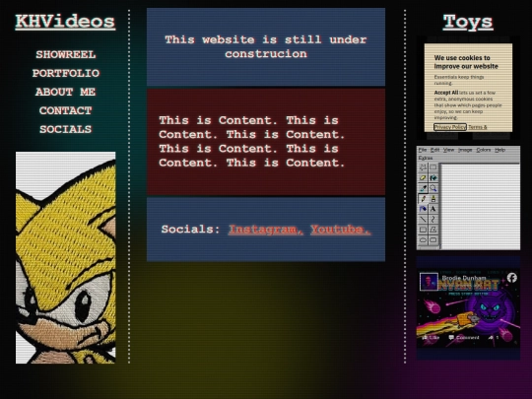Choose the ellipse shape tool in Paint
Screen dimensions: 532x399
coord(423,239)
